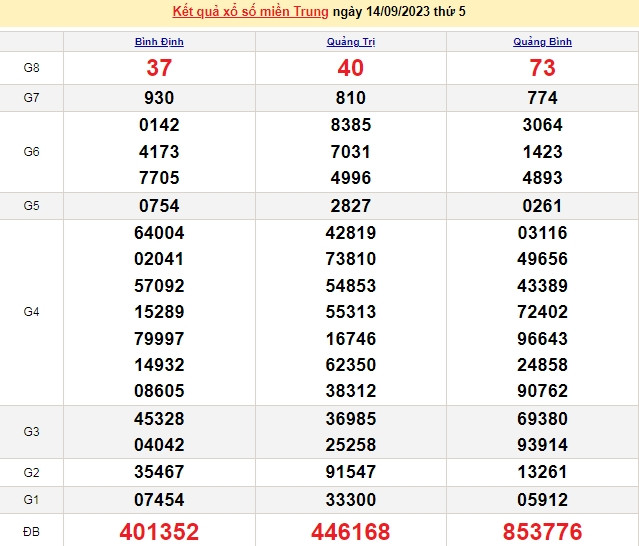Click the G4 number 79997

click(159, 339)
